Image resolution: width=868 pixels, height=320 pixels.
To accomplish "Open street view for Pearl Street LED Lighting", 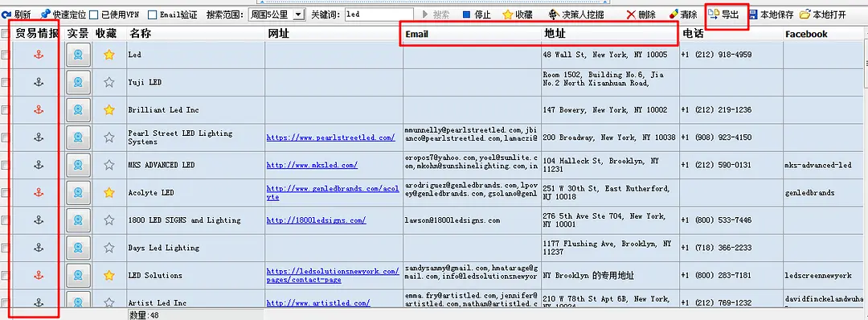I will click(x=79, y=137).
